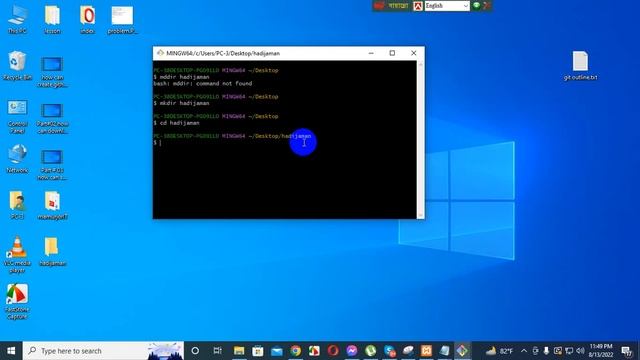
Task: Open File Explorer from the taskbar
Action: click(x=239, y=351)
